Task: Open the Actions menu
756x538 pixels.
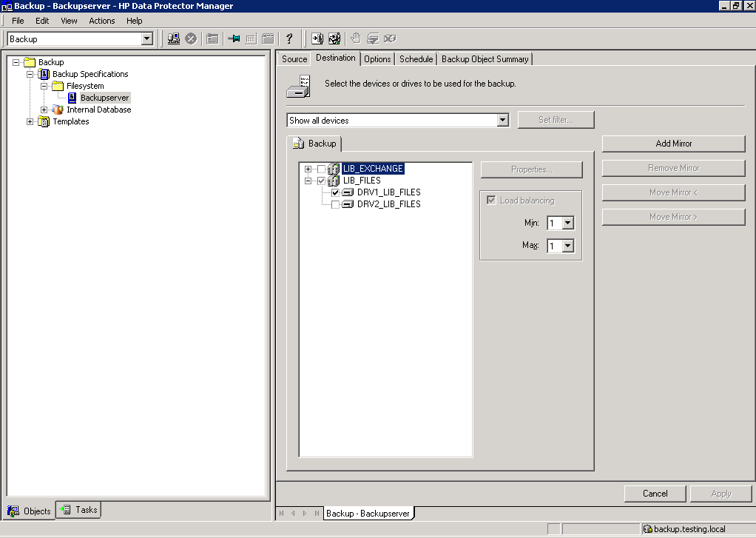Action: 102,21
